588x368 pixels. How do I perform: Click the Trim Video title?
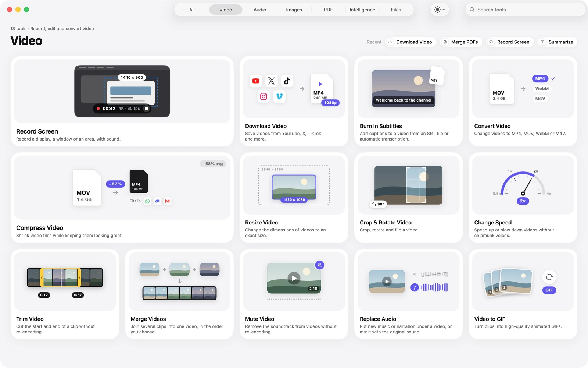tap(30, 319)
